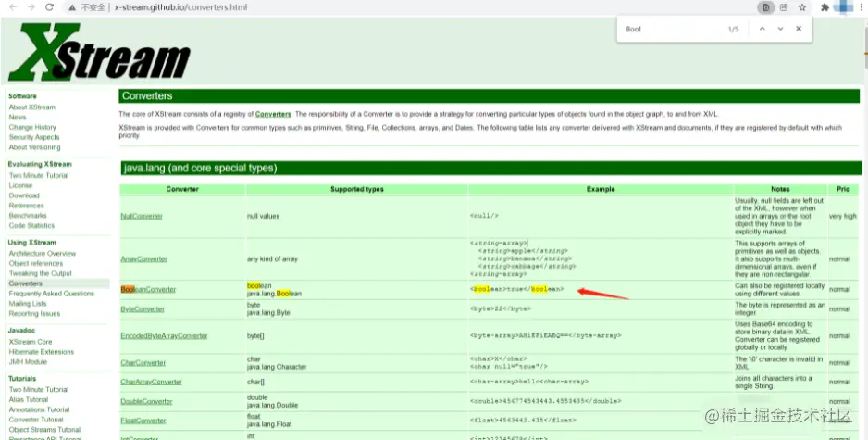
Task: Open Frequently Asked Questions sidebar link
Action: tap(52, 293)
